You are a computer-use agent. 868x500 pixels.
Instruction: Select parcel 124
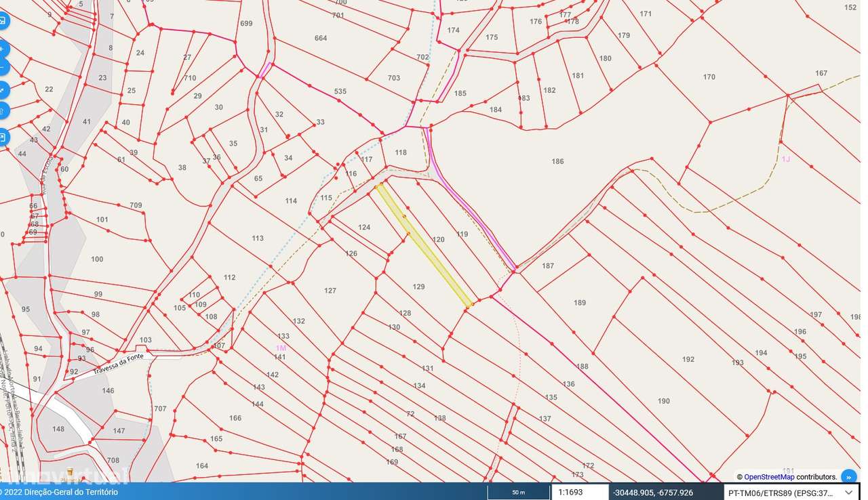[364, 227]
